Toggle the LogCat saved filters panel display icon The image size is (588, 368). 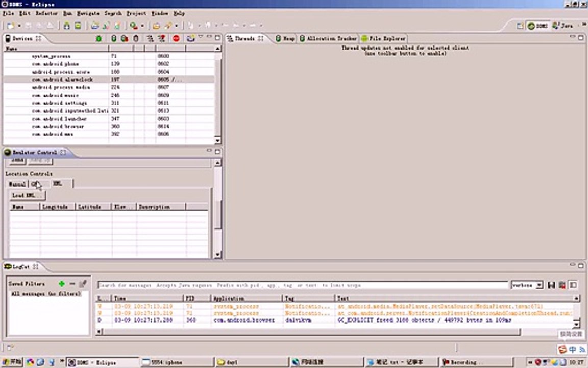(573, 285)
